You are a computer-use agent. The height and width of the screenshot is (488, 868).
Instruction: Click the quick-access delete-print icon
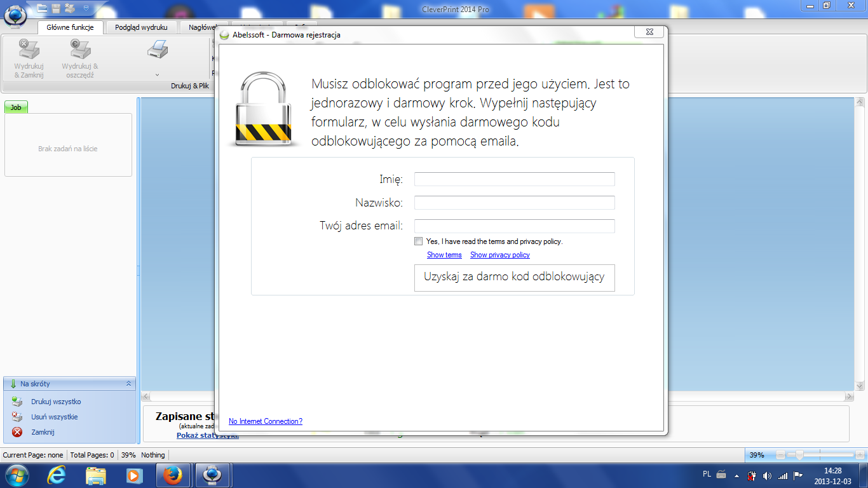pos(70,8)
